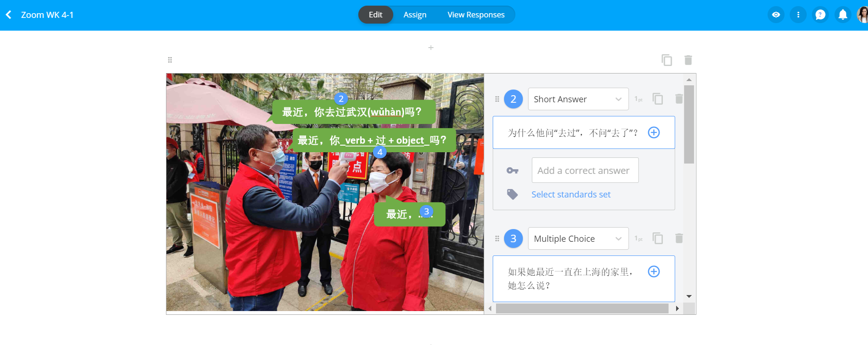Open the three-dot more options menu

798,15
